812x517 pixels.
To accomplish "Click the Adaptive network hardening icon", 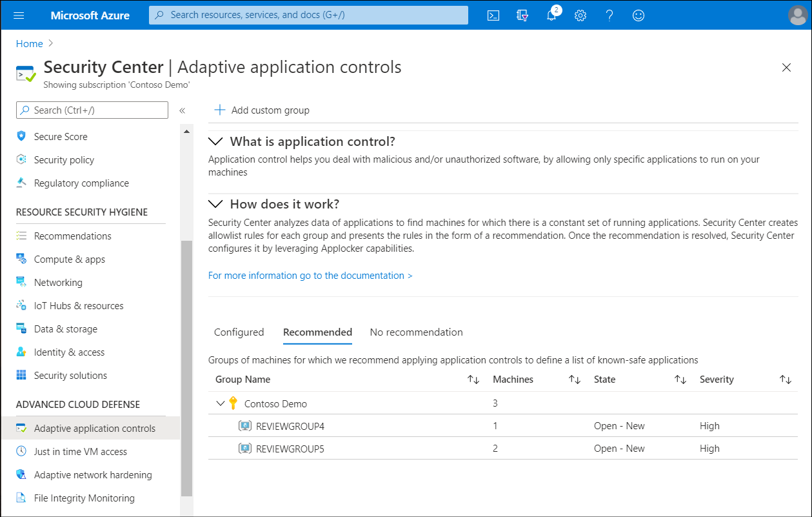I will click(21, 474).
